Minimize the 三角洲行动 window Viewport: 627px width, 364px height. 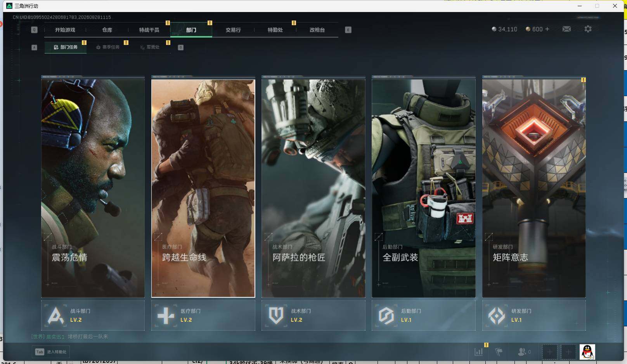coord(580,6)
